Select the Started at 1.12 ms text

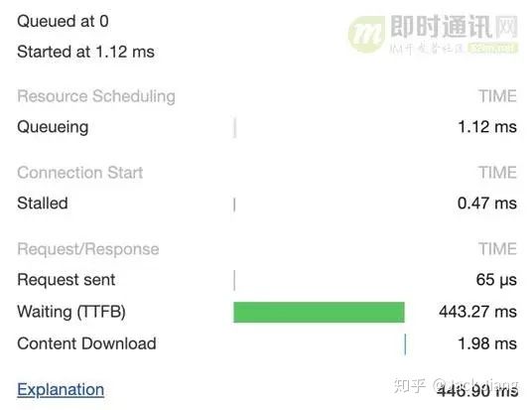[85, 52]
